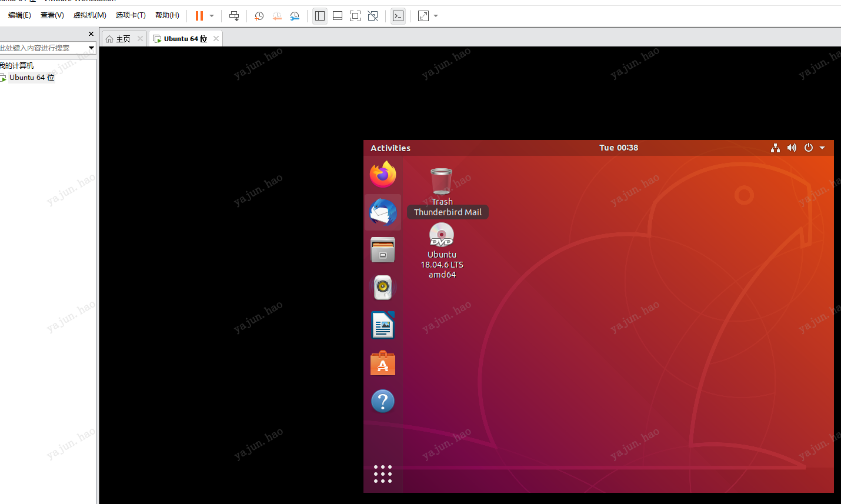The image size is (841, 504).
Task: Pause the VM with the orange pause icon
Action: click(x=199, y=16)
